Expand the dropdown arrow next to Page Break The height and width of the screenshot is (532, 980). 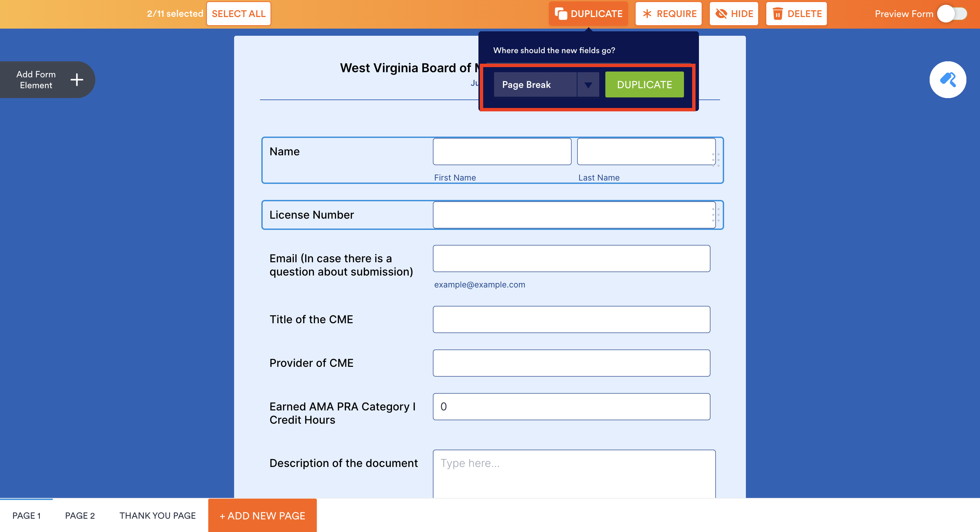click(588, 84)
